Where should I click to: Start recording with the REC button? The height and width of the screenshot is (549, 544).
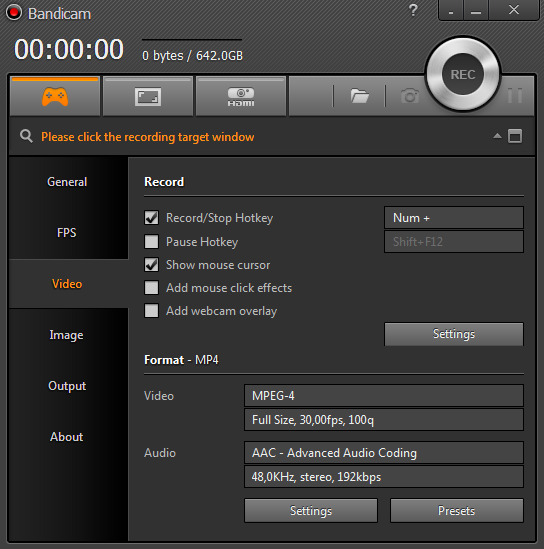pos(463,74)
